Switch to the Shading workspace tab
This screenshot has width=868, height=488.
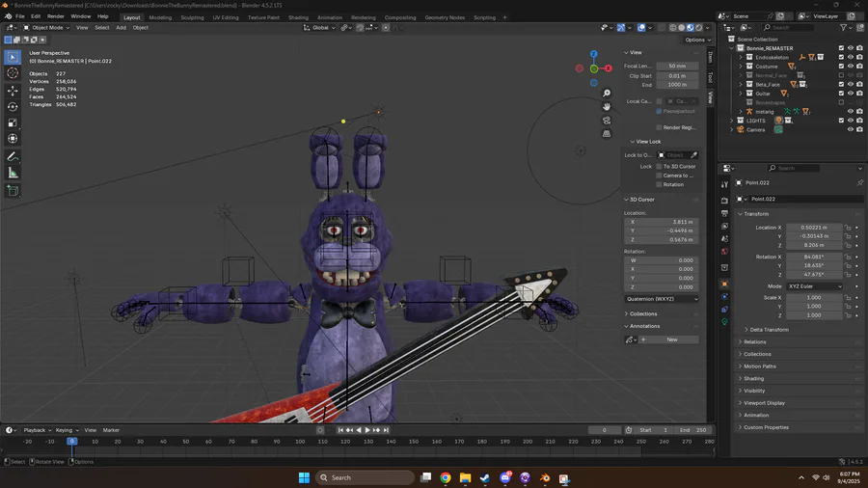pos(298,17)
